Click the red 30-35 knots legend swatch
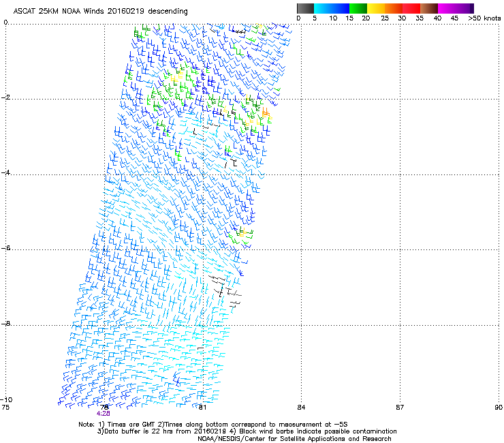504x443 pixels. 411,8
